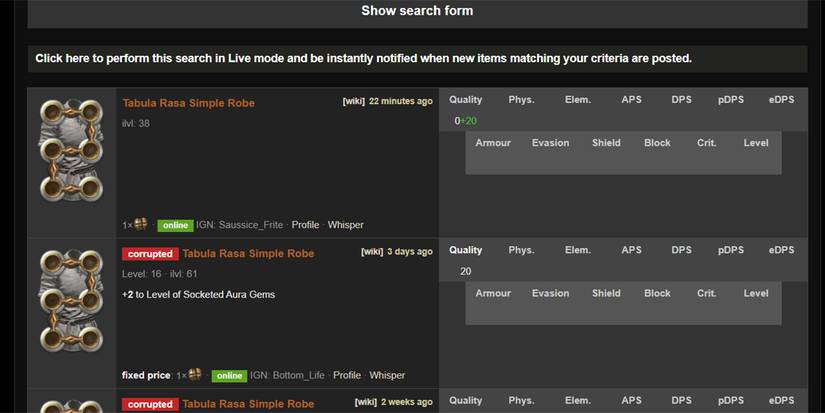825x413 pixels.
Task: Click DPS header in the 2 weeks ago listing
Action: point(681,400)
